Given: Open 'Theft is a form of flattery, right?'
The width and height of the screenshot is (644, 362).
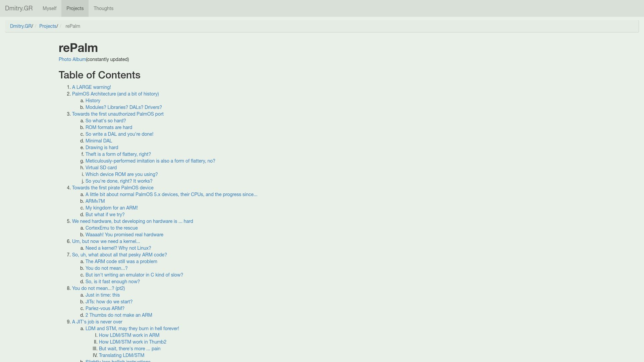Looking at the screenshot, I should coord(118,154).
